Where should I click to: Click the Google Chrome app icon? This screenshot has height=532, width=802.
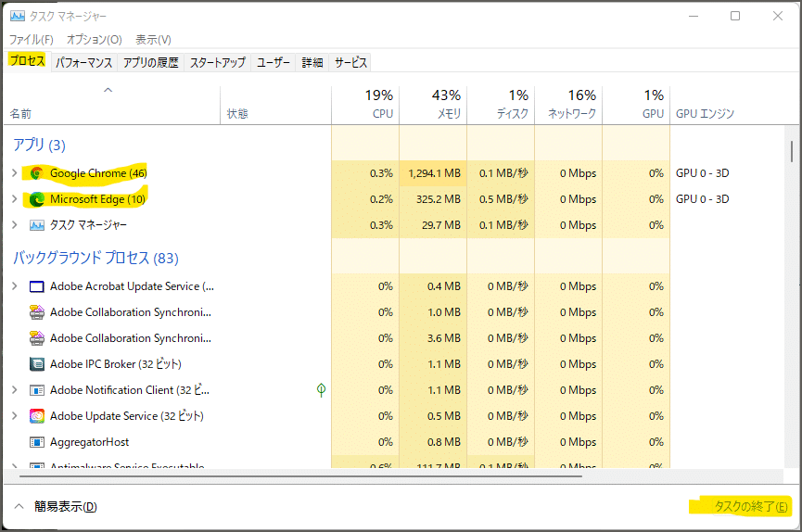(x=37, y=173)
